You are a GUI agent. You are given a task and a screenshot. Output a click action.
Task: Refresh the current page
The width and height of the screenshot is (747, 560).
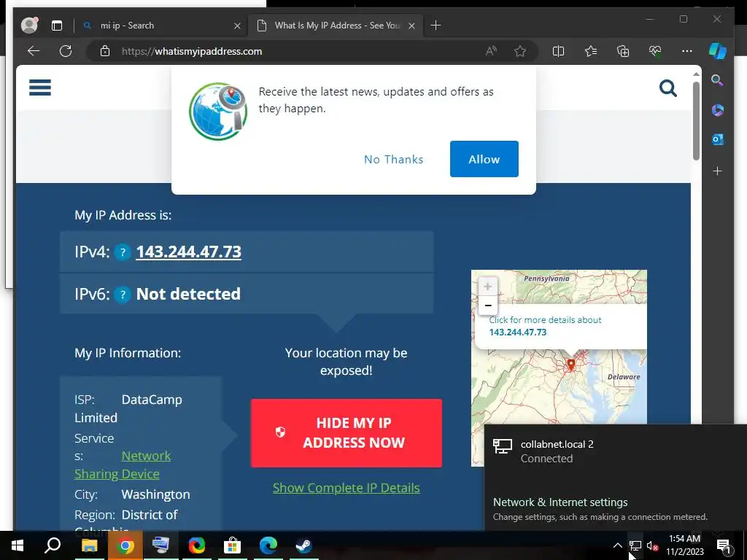[66, 51]
